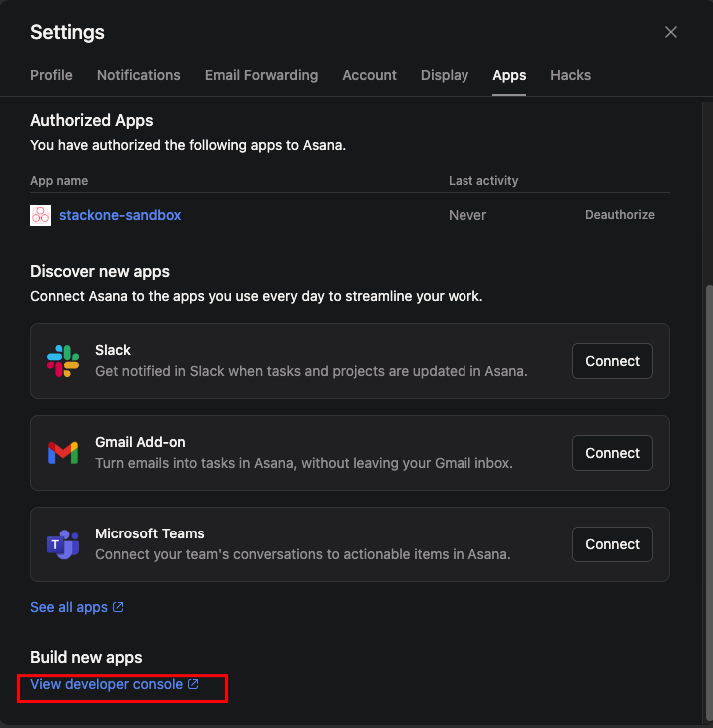Close the Settings dialog
The height and width of the screenshot is (728, 713).
click(670, 32)
